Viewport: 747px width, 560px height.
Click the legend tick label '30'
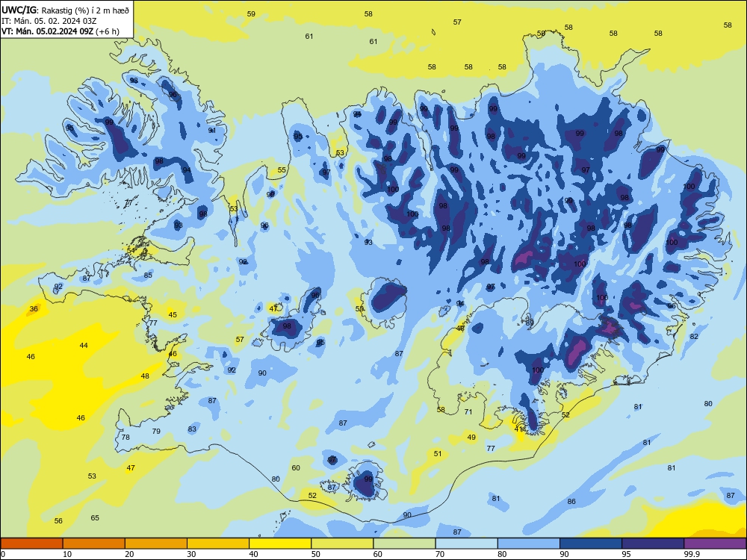191,554
